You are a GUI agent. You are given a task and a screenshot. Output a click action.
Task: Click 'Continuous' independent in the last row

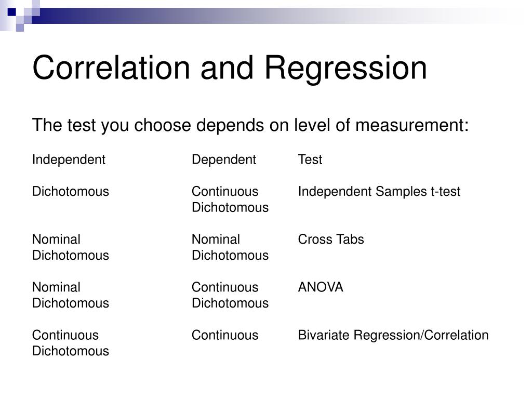[x=65, y=335]
